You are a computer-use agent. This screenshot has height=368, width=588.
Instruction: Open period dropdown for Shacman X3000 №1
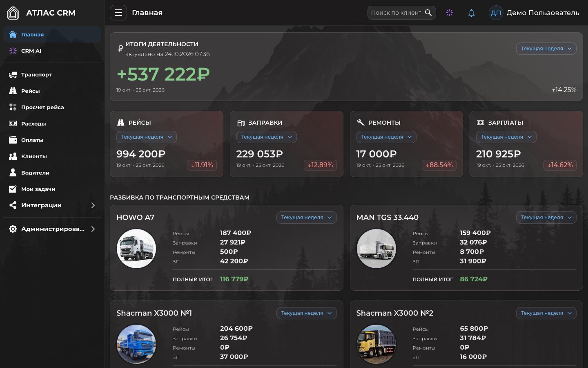point(307,313)
